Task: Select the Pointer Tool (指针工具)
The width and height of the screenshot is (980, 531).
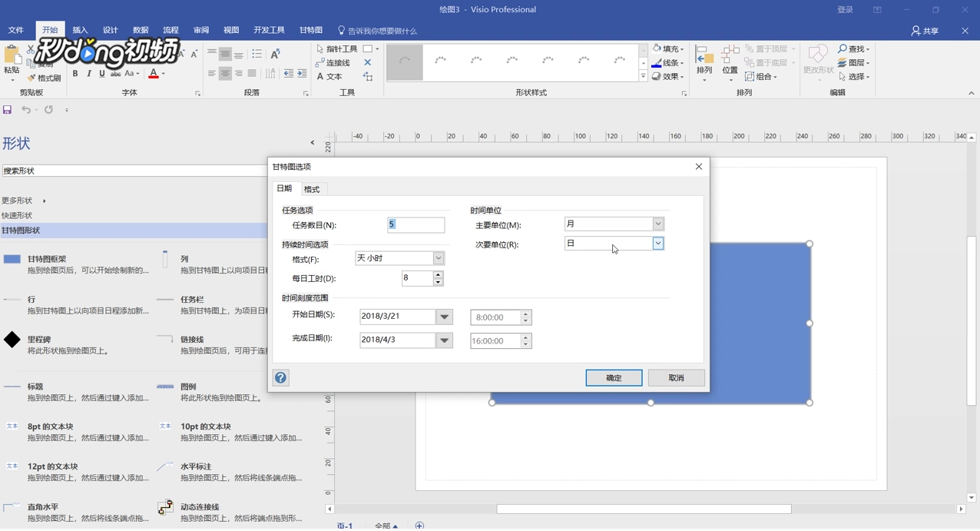Action: point(336,48)
